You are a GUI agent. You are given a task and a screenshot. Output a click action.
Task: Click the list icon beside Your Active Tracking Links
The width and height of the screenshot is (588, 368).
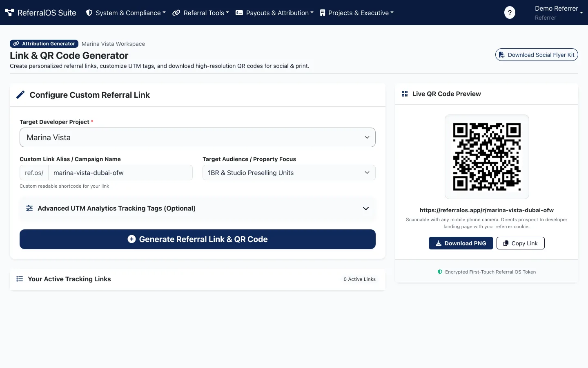click(x=20, y=279)
